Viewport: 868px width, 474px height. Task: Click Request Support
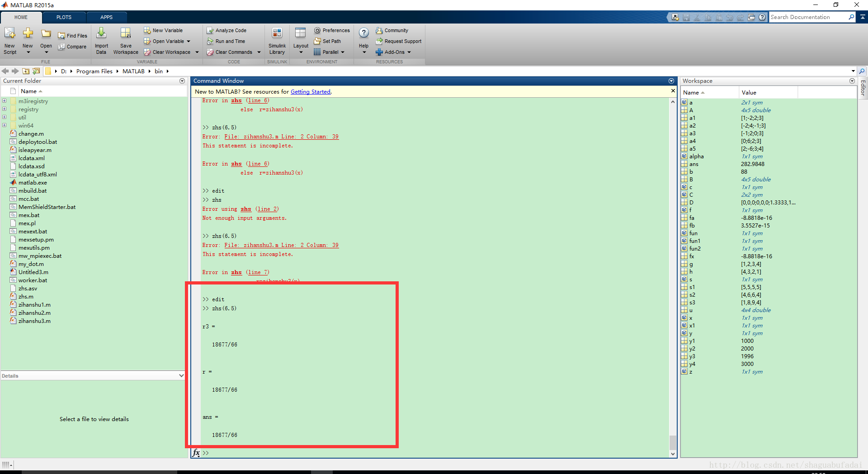point(399,41)
